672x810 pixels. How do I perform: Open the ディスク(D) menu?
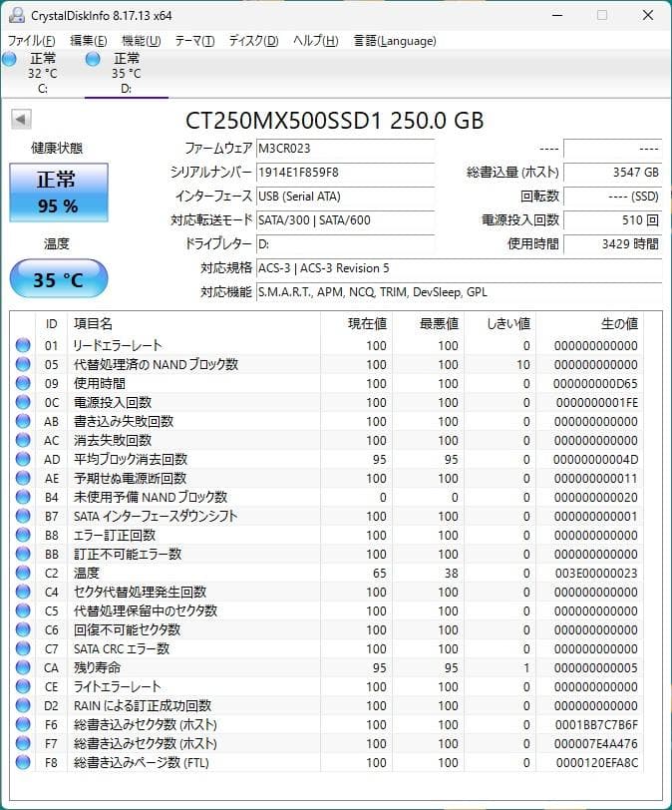coord(253,40)
